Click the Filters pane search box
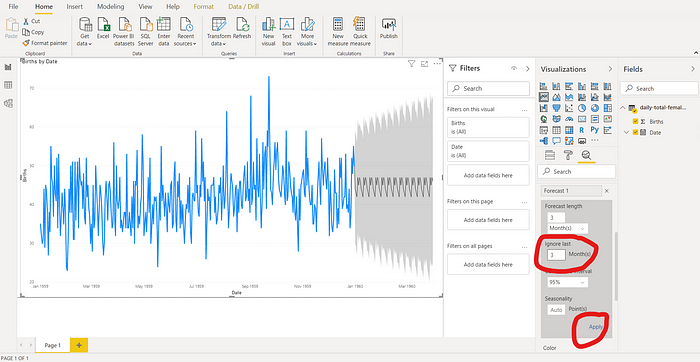 tap(488, 88)
